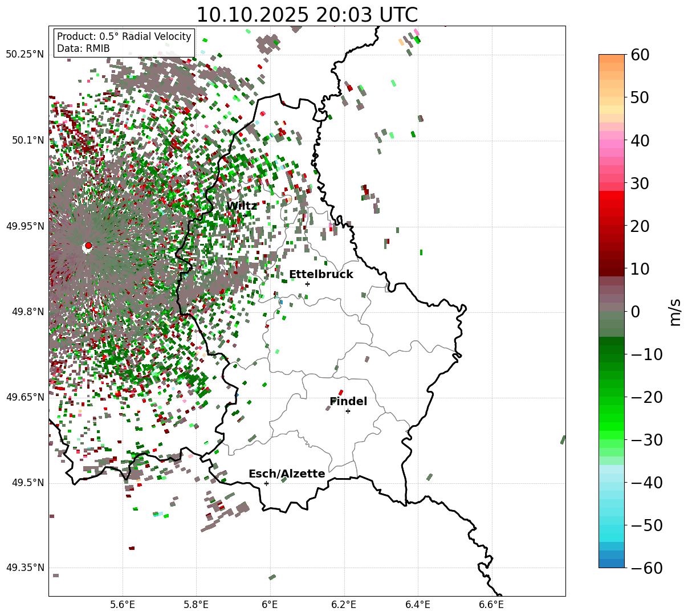Click the Findel cross marker
The width and height of the screenshot is (688, 616).
pyautogui.click(x=348, y=411)
